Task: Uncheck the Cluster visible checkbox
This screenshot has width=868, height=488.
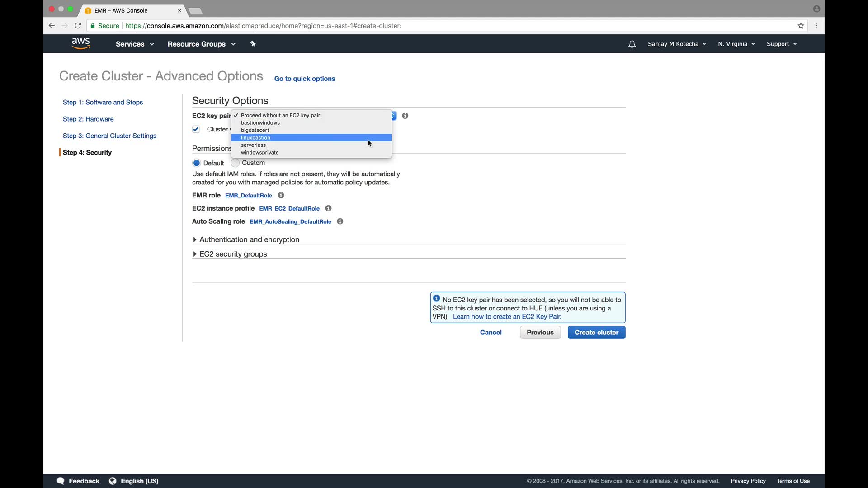Action: pos(196,129)
